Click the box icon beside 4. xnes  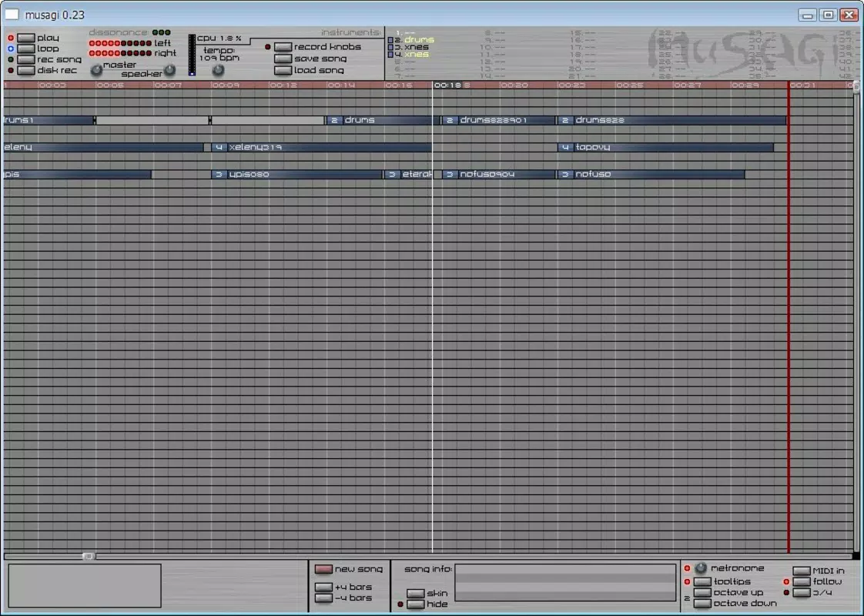click(390, 55)
